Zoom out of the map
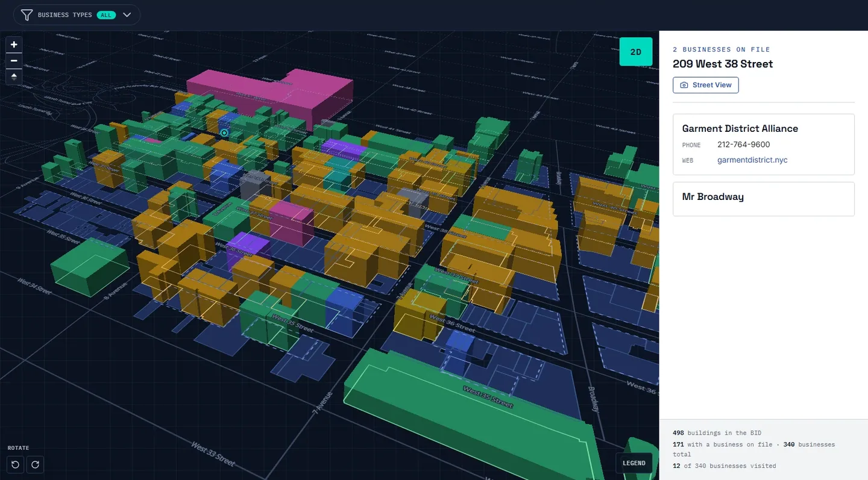The height and width of the screenshot is (480, 868). [x=14, y=61]
